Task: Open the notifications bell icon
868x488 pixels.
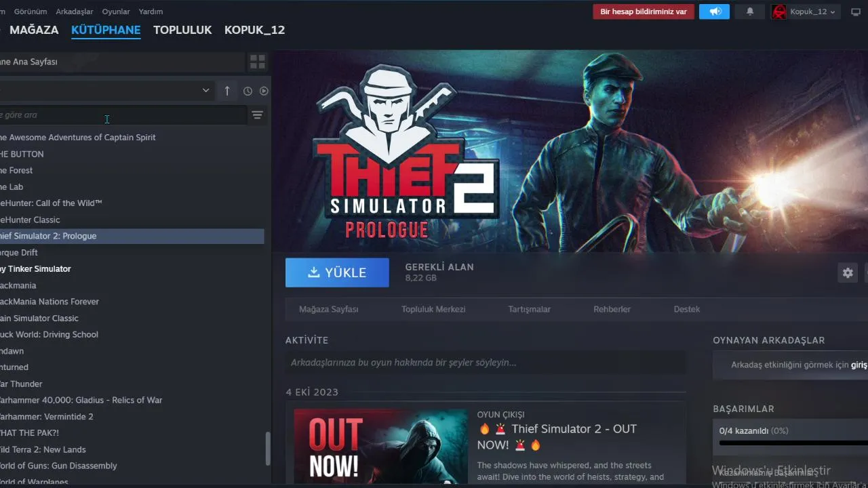Action: [750, 12]
